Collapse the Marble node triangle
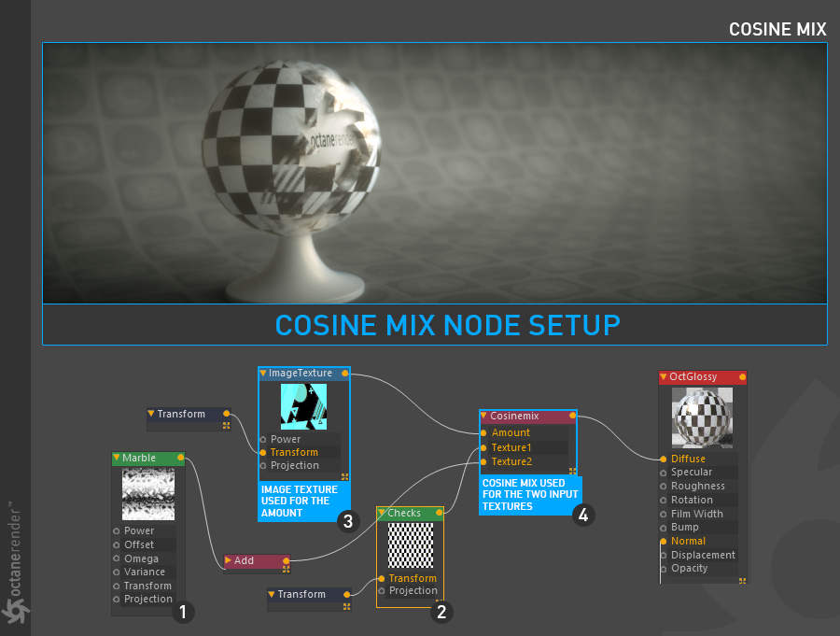This screenshot has height=636, width=840. (117, 458)
